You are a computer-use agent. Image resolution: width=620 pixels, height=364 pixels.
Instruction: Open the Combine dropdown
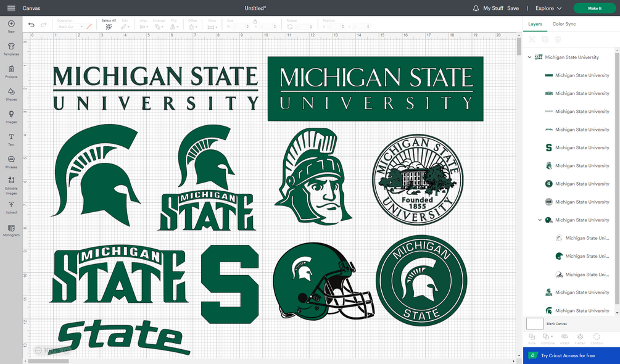pyautogui.click(x=548, y=339)
